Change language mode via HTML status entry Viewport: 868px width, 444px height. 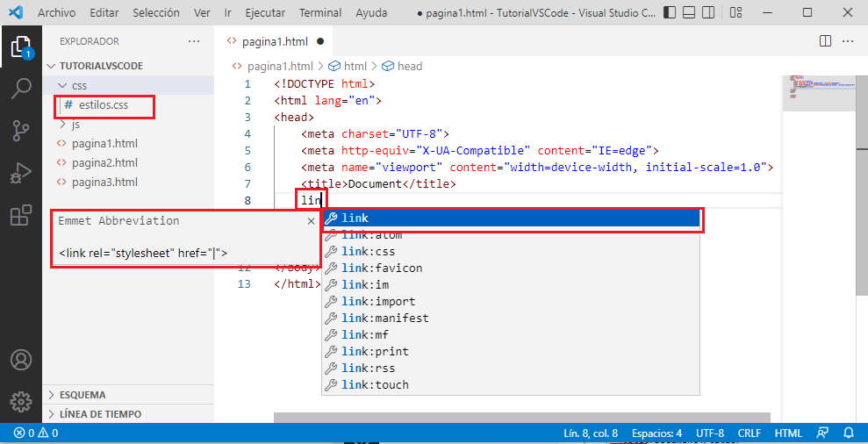click(788, 433)
